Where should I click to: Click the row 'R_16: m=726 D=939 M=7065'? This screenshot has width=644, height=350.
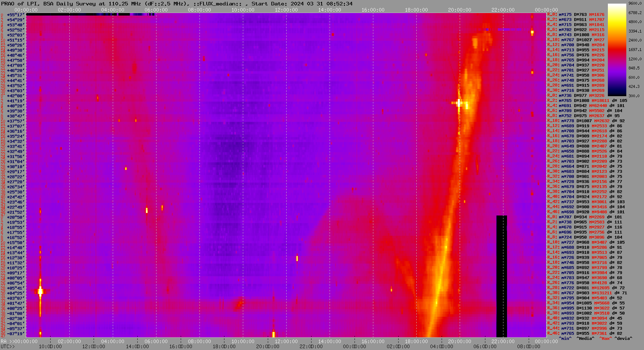click(x=585, y=258)
